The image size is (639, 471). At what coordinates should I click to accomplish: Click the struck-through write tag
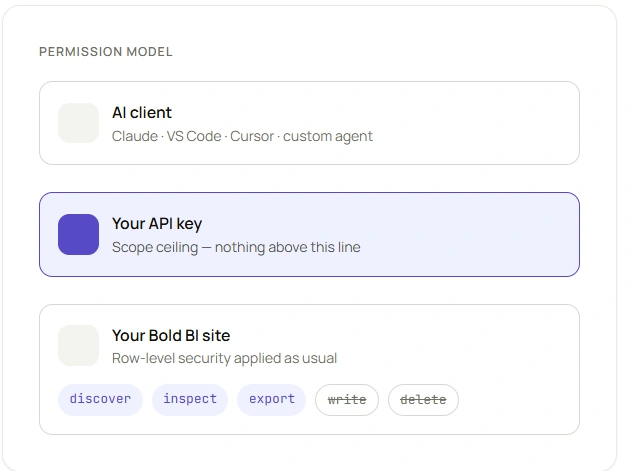coord(347,400)
